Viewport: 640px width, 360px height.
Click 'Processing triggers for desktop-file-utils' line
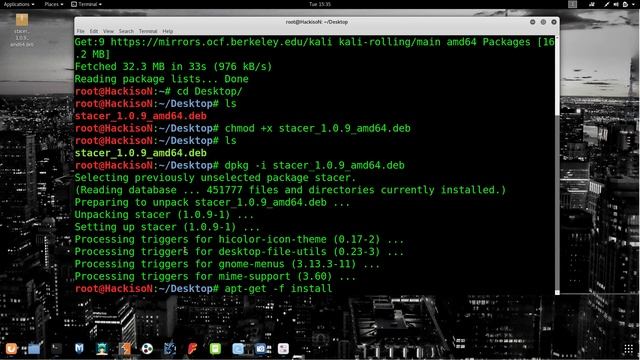(239, 251)
